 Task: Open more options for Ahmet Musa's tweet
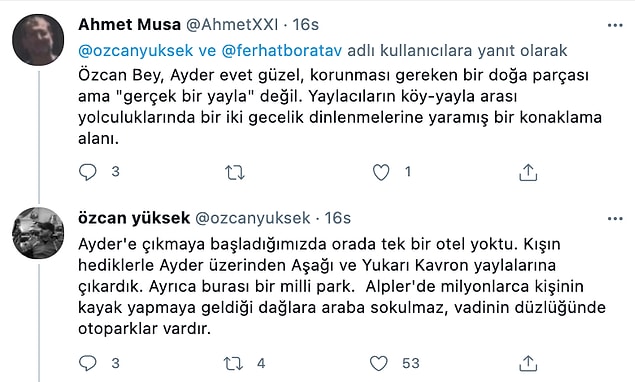615,26
